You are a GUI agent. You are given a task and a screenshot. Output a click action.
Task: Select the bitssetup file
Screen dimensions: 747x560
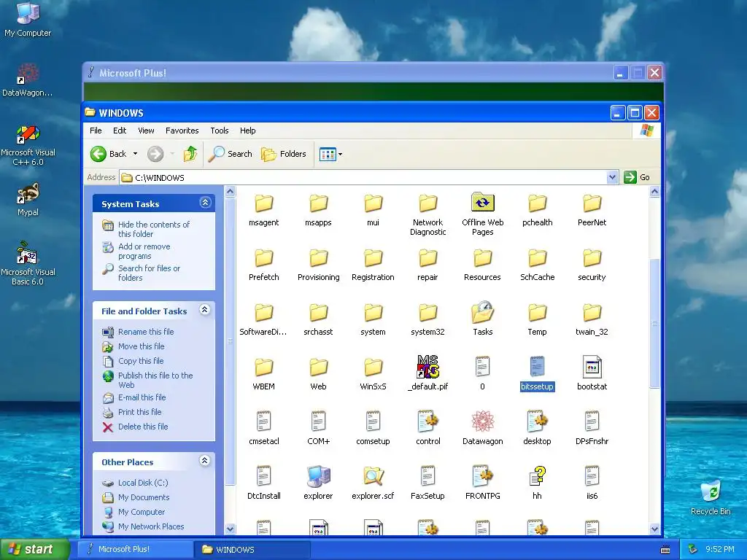tap(538, 373)
